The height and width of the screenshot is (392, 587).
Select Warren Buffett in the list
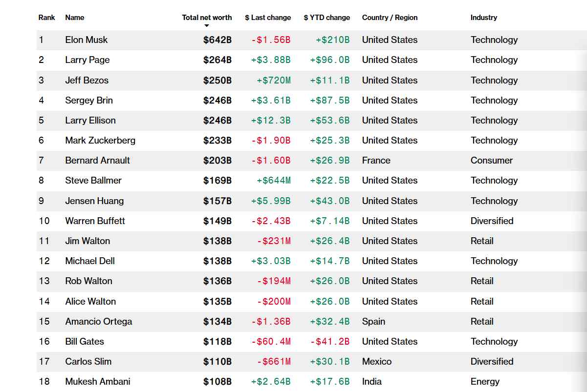point(95,221)
